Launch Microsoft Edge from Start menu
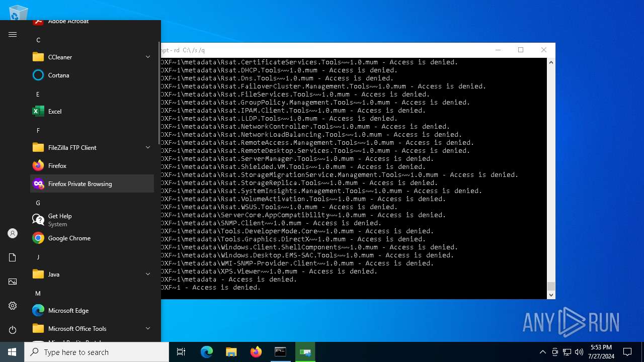The height and width of the screenshot is (362, 644). coord(92,311)
